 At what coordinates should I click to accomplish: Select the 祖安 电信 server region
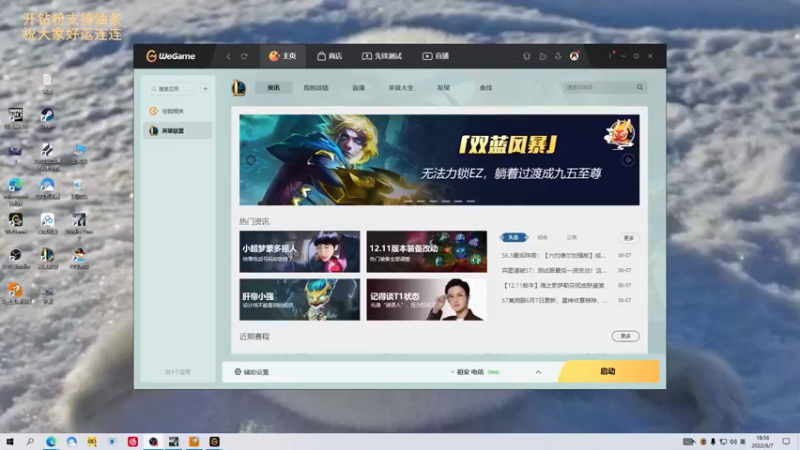coord(474,372)
